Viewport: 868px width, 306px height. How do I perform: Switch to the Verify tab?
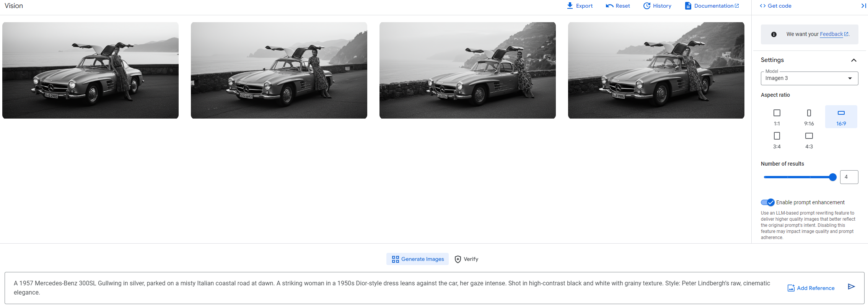click(467, 259)
